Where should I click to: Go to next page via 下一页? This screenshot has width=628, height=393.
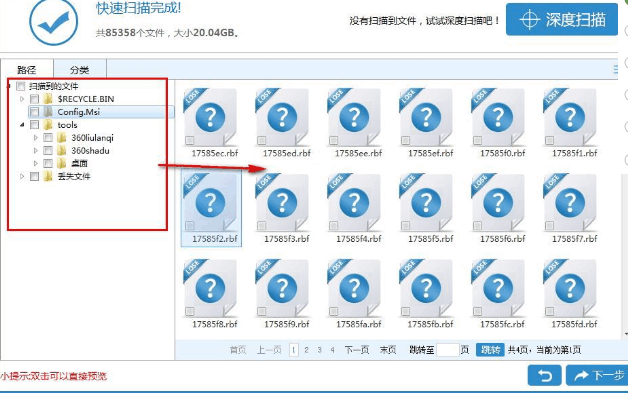click(357, 350)
